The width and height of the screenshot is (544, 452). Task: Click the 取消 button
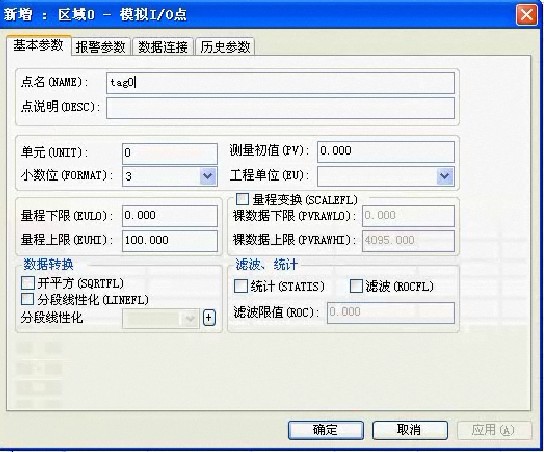click(410, 430)
